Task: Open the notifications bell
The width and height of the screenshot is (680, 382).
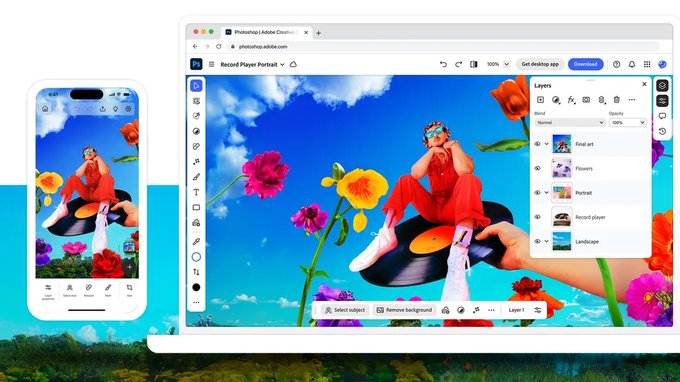Action: click(632, 64)
